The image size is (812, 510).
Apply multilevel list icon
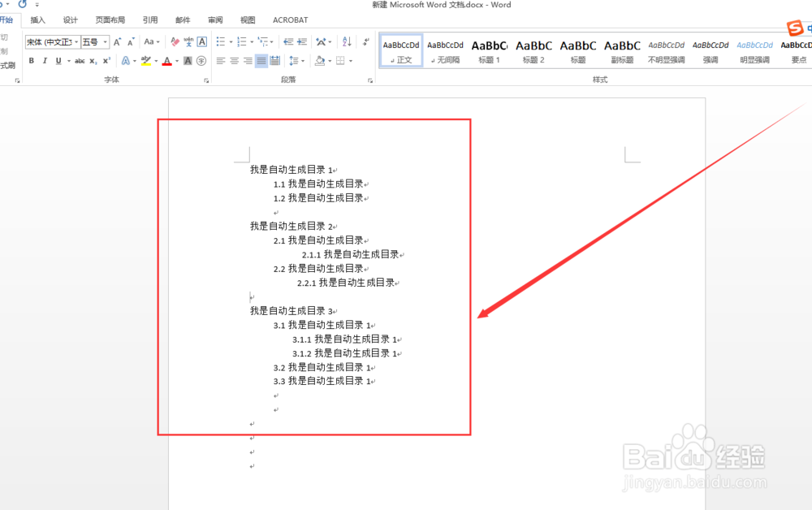click(x=262, y=41)
